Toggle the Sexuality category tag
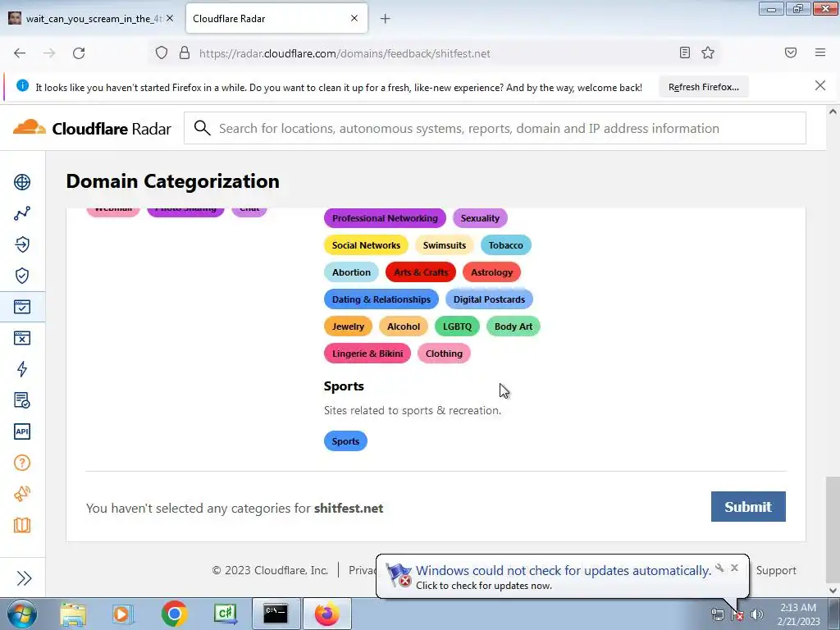 (480, 218)
